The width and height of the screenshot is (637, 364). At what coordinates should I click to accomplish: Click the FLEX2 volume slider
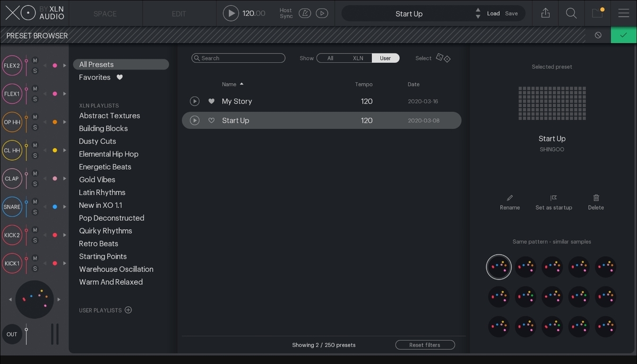pos(26,66)
